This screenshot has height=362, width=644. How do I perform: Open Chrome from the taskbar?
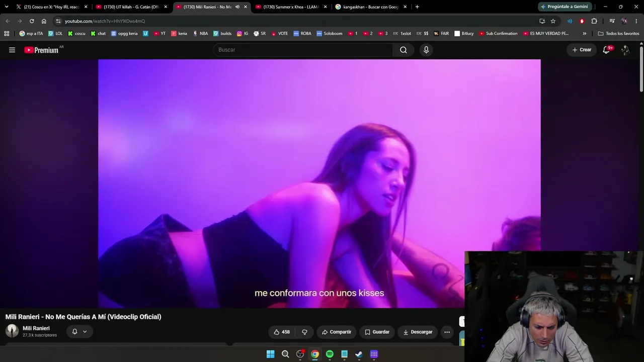315,354
